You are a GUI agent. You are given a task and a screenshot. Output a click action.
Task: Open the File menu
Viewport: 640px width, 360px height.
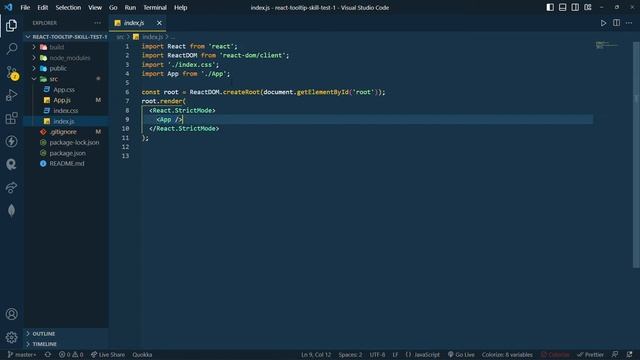tap(25, 7)
